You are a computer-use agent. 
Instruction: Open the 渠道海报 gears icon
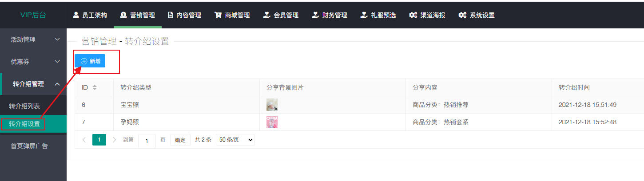pos(413,15)
